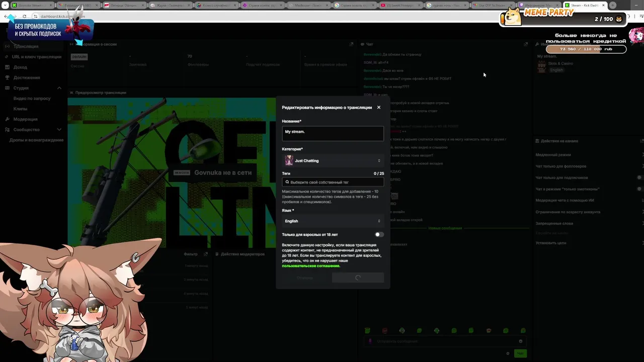Open Видео по запросу in the sidebar
This screenshot has height=362, width=644.
tap(32, 99)
